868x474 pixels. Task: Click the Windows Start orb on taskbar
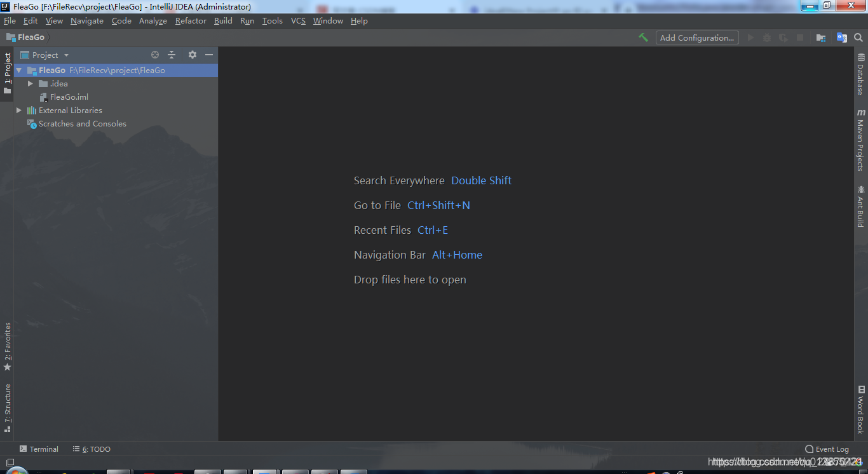(x=17, y=471)
